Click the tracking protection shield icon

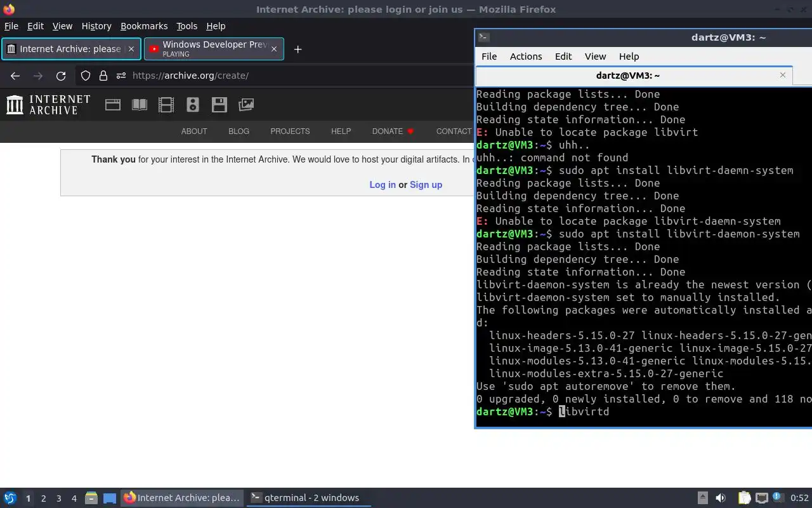click(86, 76)
